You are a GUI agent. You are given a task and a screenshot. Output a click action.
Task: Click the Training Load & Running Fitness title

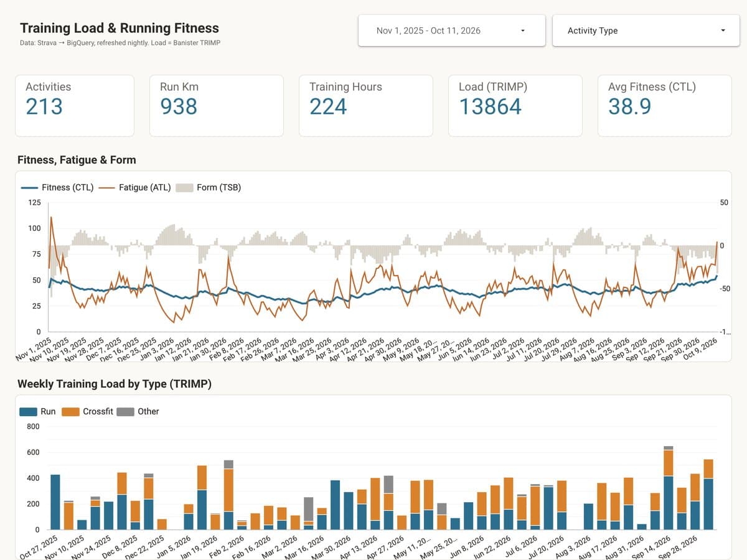120,28
